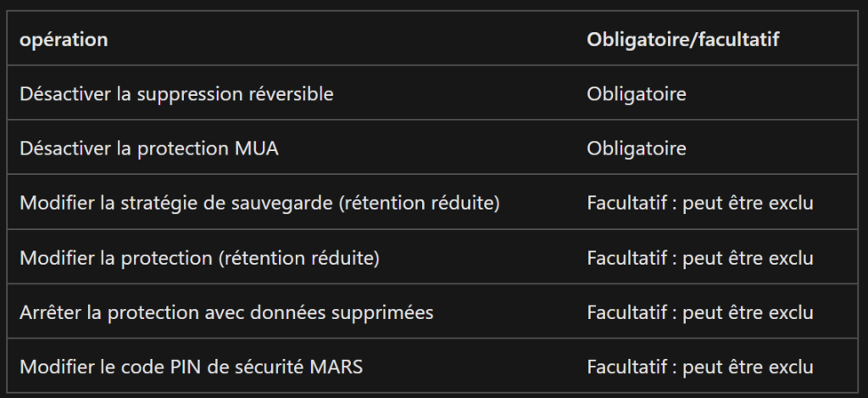Click the word 'MUA' in second row
This screenshot has width=868, height=398.
point(256,148)
